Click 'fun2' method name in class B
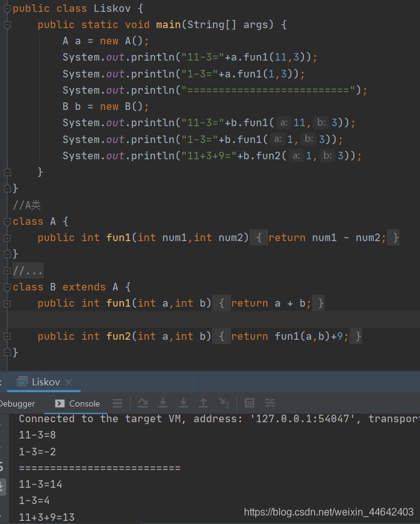 tap(119, 336)
